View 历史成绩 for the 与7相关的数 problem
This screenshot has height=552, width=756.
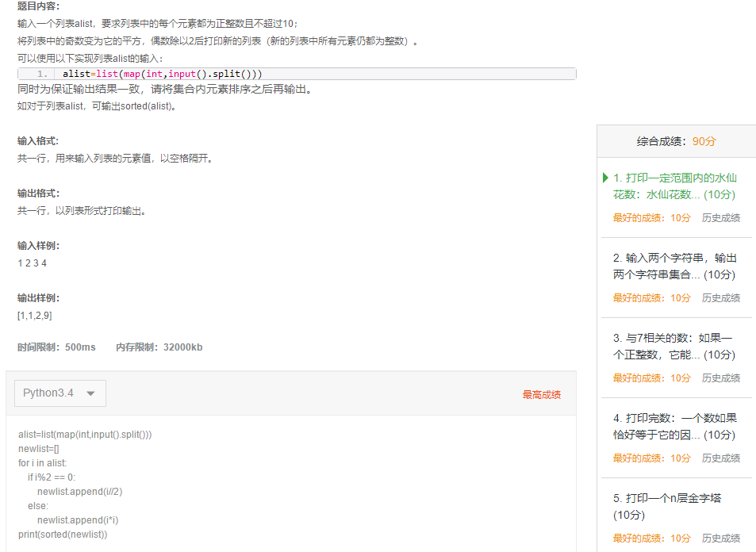tap(720, 378)
